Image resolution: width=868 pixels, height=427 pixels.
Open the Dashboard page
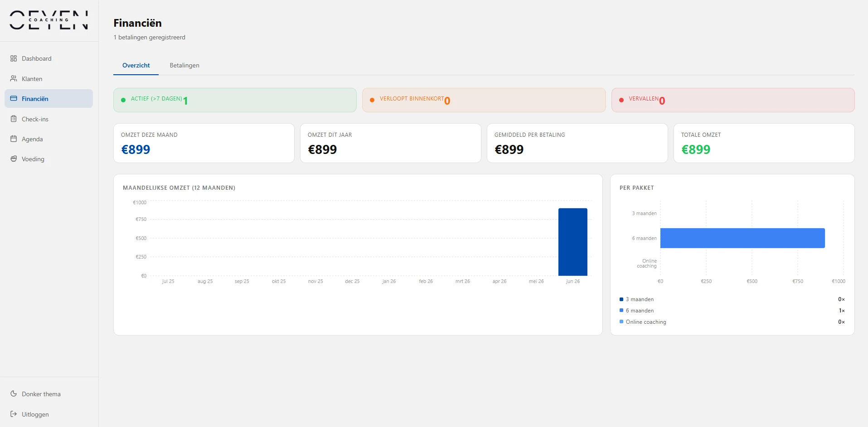(x=49, y=58)
